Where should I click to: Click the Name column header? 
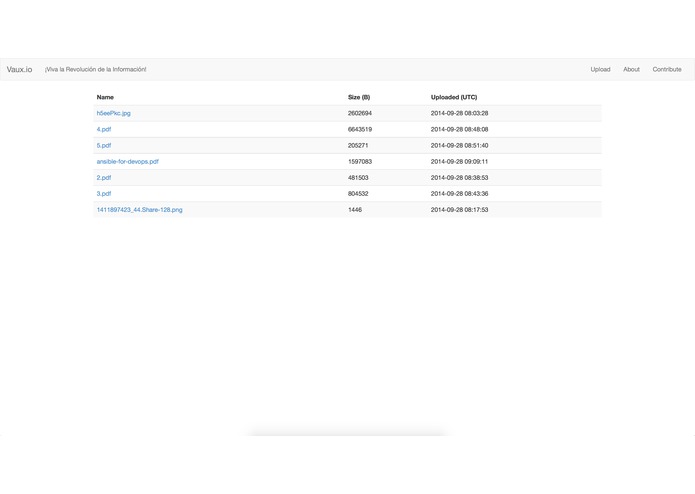(105, 97)
